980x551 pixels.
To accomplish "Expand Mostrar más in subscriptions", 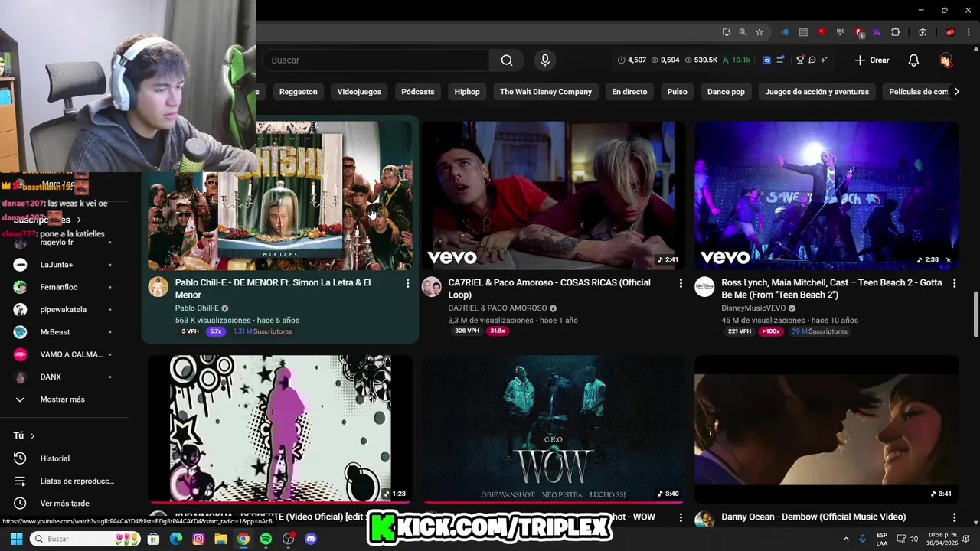I will [x=63, y=399].
